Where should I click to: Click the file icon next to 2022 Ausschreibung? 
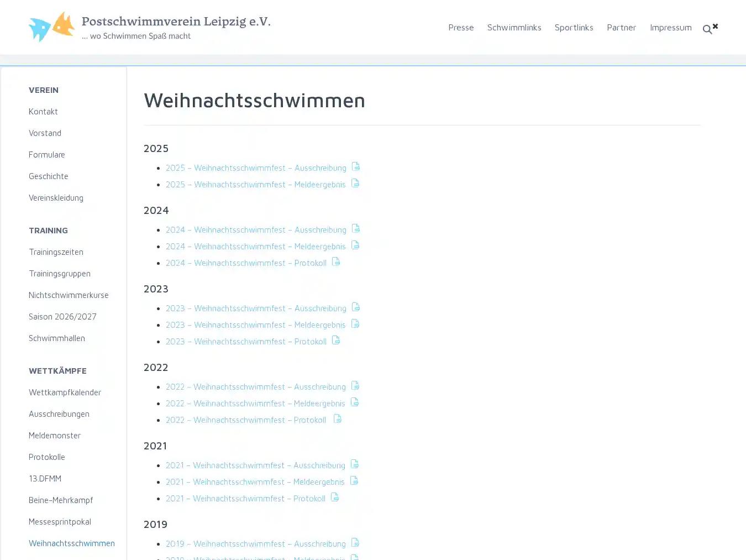355,385
